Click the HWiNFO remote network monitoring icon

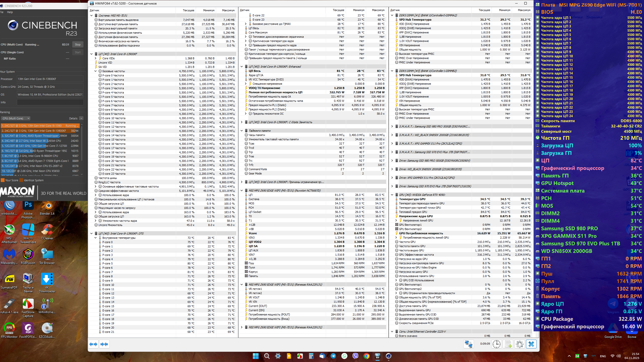coord(468,344)
